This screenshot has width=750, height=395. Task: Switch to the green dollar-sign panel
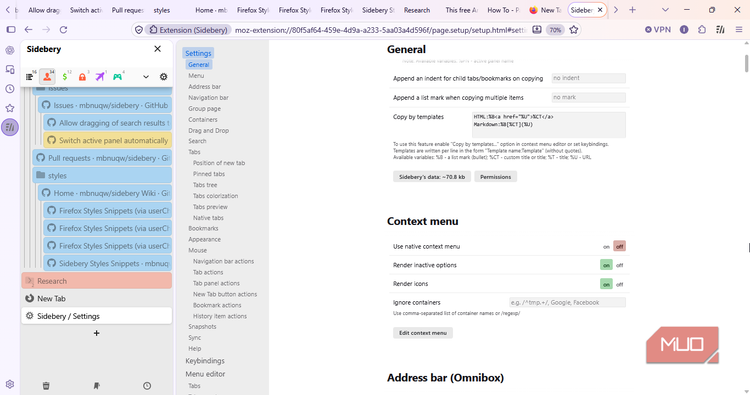tap(65, 77)
